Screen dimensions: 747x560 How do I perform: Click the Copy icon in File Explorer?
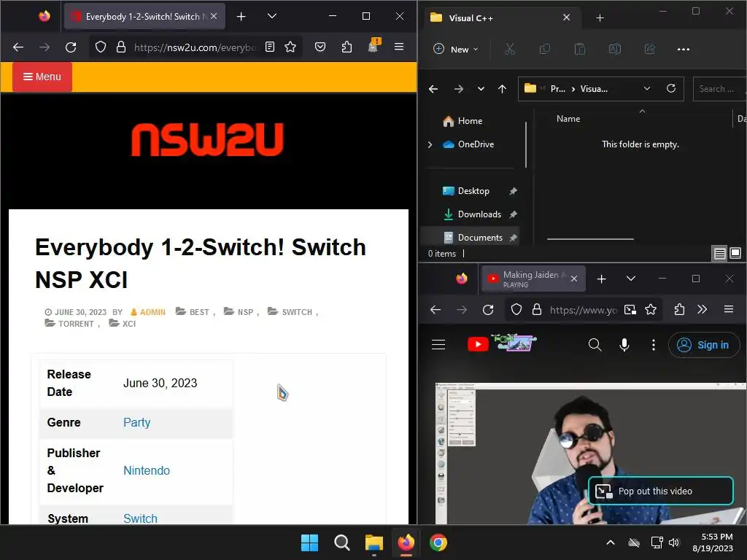click(544, 49)
